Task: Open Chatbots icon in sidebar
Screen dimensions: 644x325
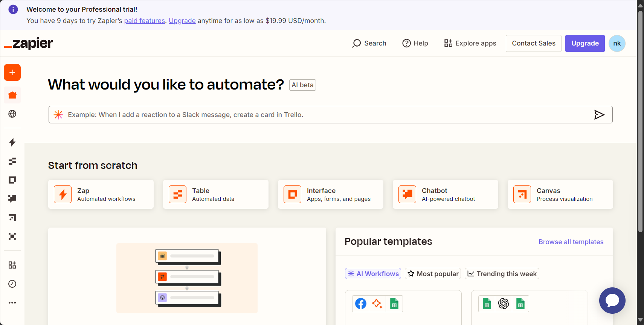Action: 12,199
